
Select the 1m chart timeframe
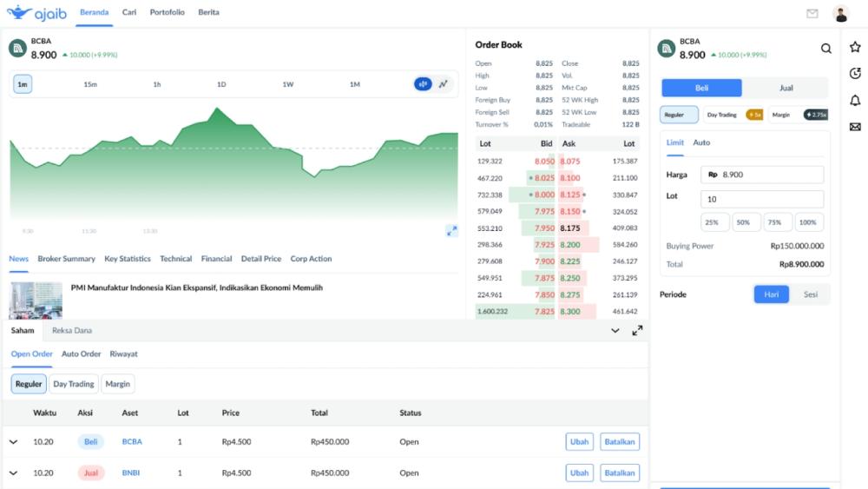[x=23, y=84]
